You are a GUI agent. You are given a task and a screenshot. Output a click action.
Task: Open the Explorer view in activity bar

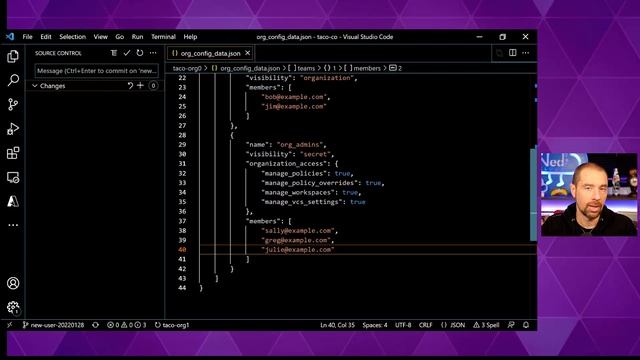(13, 56)
